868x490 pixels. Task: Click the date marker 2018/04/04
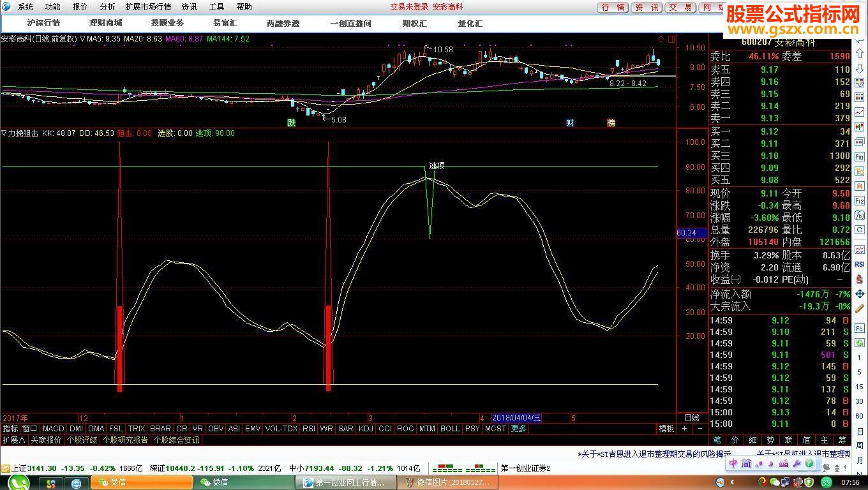pos(518,418)
